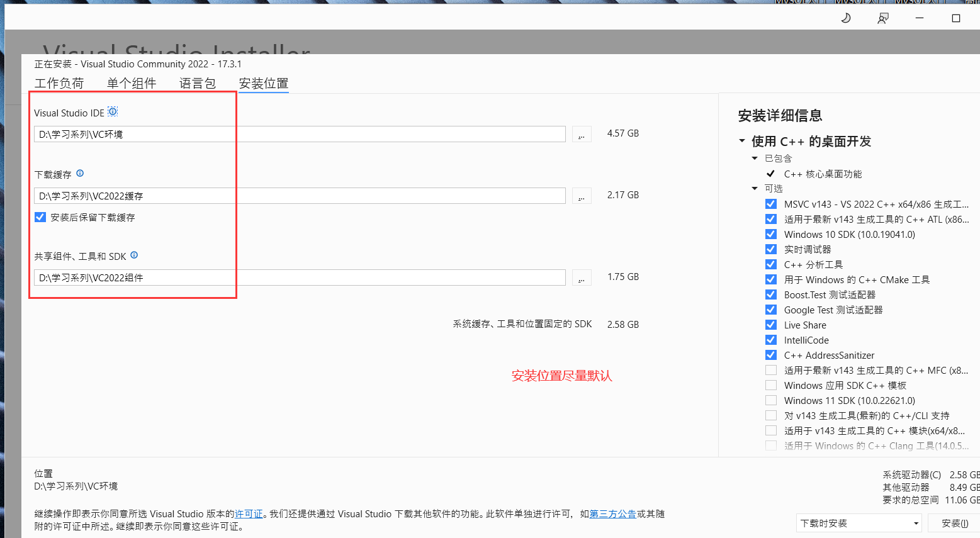Click C++ 核心桌面功能 included item
The image size is (980, 538).
[x=823, y=174]
